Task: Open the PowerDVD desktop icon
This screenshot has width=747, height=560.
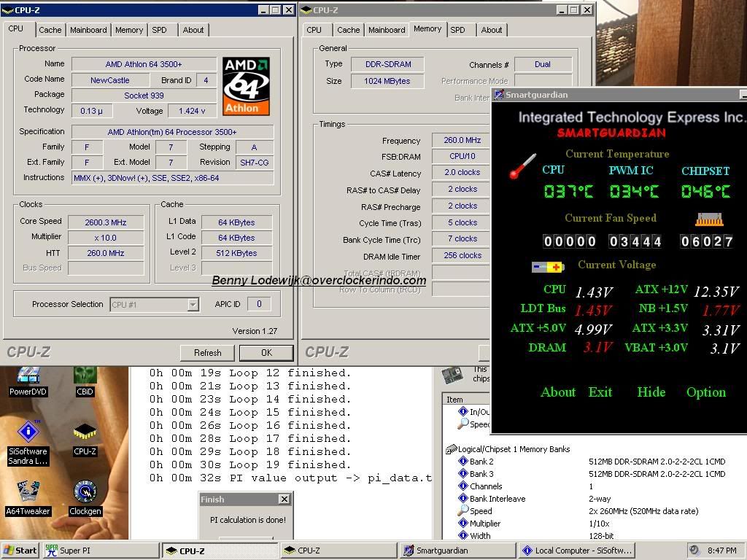Action: pyautogui.click(x=28, y=381)
